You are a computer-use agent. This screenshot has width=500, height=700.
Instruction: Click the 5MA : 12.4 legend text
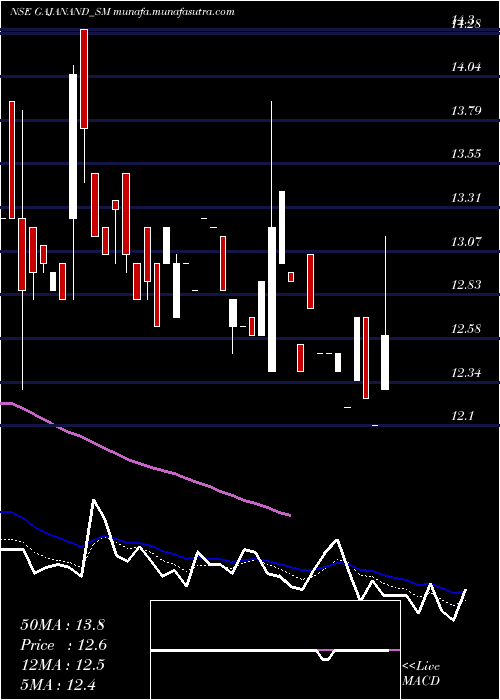point(58,684)
